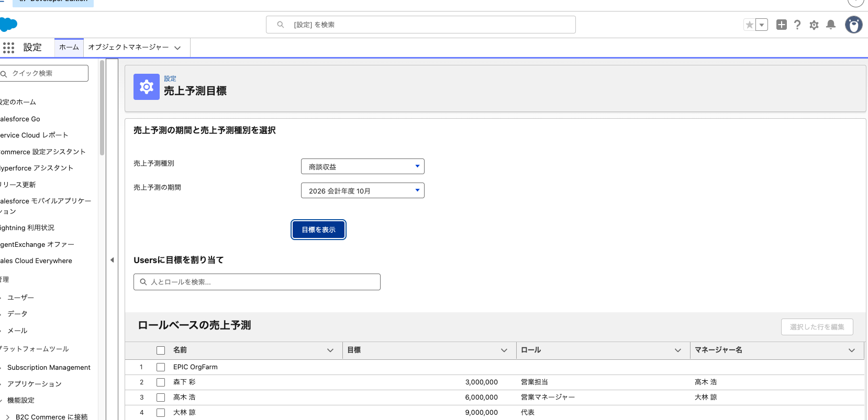The width and height of the screenshot is (868, 420).
Task: Open メール in the setup sidebar
Action: coord(17,331)
